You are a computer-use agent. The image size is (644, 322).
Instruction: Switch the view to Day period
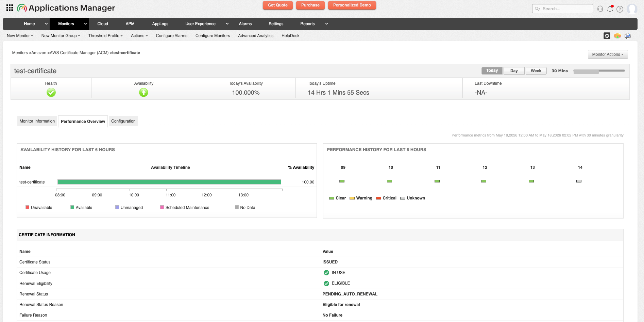click(514, 71)
